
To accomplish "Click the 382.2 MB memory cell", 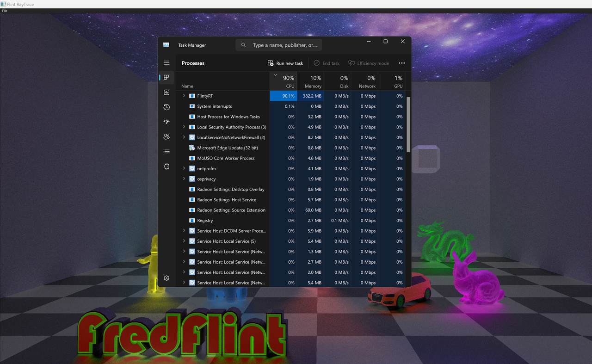I will [x=310, y=96].
